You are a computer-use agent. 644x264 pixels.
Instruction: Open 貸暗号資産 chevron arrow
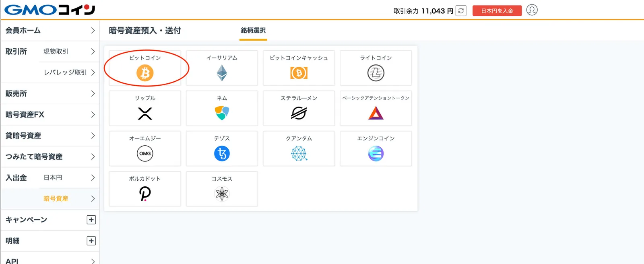click(x=93, y=136)
